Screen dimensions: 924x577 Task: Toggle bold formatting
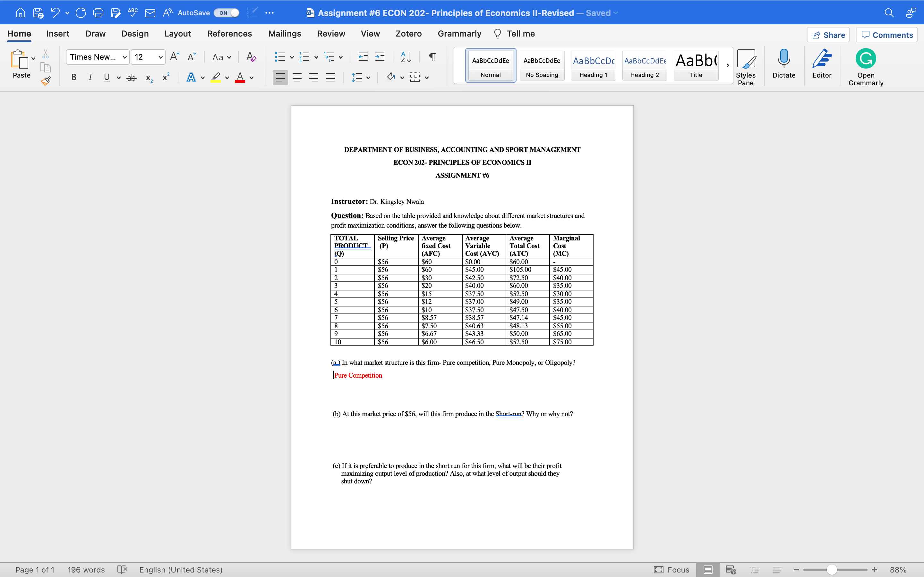click(x=73, y=77)
